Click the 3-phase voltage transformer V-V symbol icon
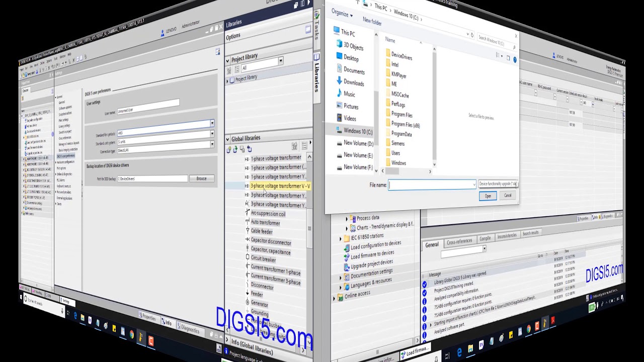The height and width of the screenshot is (362, 644). coord(247,186)
